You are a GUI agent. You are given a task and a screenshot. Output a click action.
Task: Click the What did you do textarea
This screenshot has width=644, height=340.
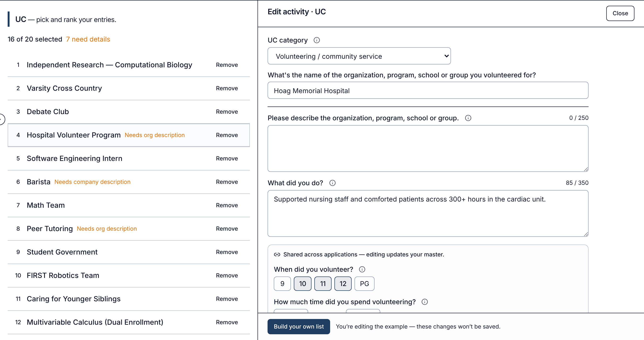428,213
